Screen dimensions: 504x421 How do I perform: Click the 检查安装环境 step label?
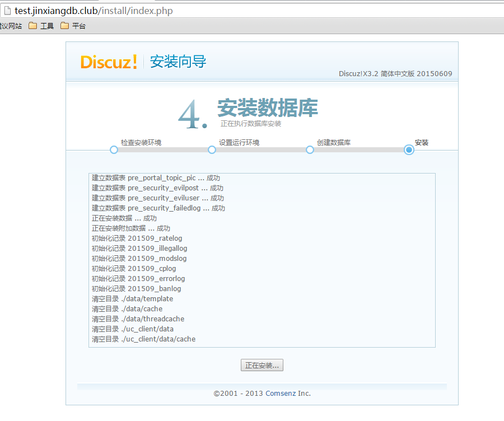(141, 143)
